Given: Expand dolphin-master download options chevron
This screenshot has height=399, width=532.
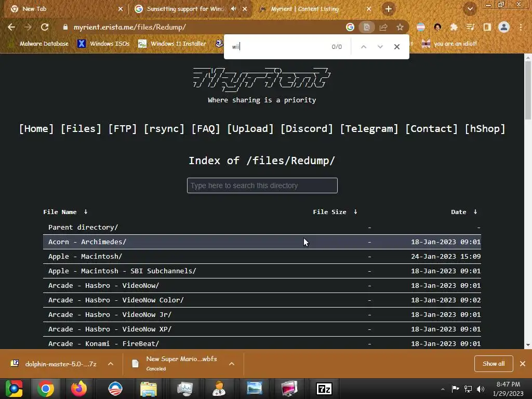Looking at the screenshot, I should pos(111,364).
